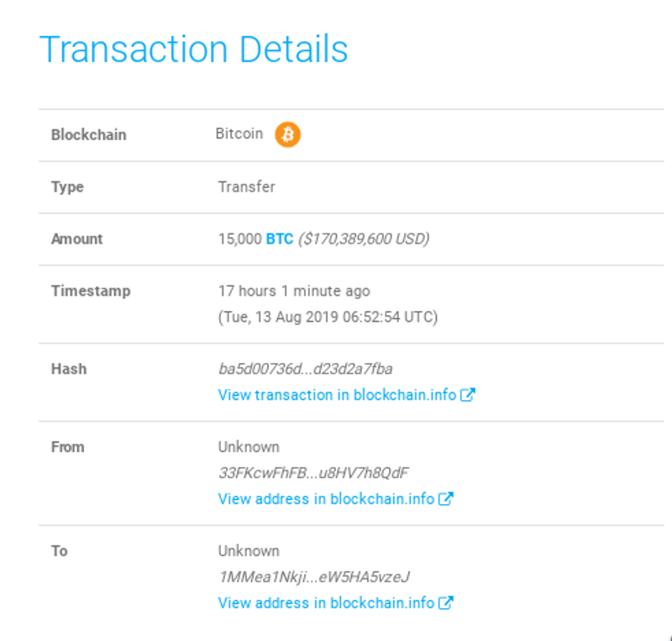Select sender address 33FKcwFhFB...u8HV7h8QdF
The width and height of the screenshot is (672, 641).
tap(313, 472)
